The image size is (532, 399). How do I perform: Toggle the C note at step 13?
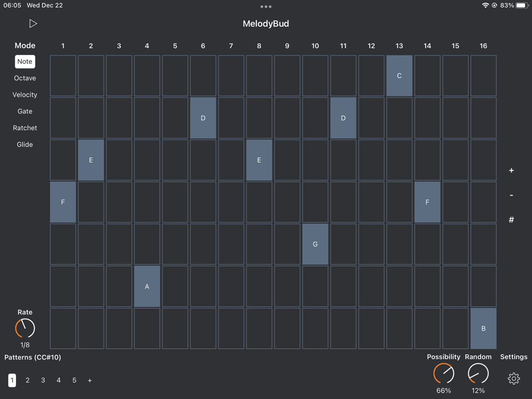click(400, 76)
